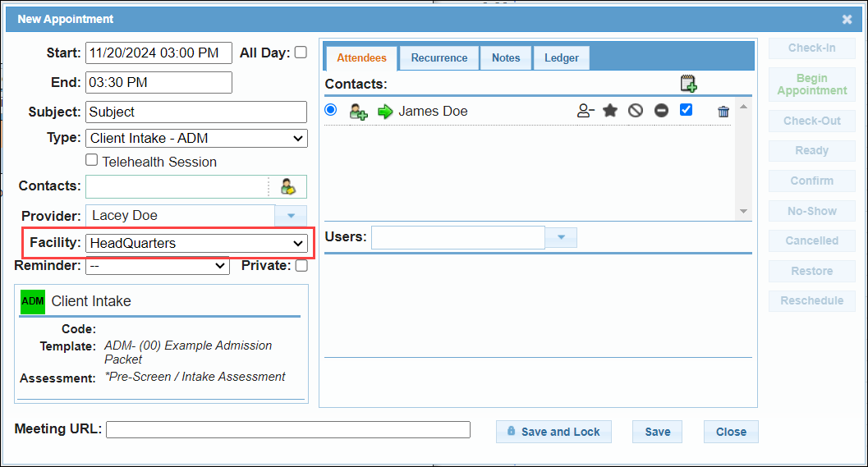This screenshot has height=467, width=868.
Task: Click the Close button
Action: click(731, 432)
